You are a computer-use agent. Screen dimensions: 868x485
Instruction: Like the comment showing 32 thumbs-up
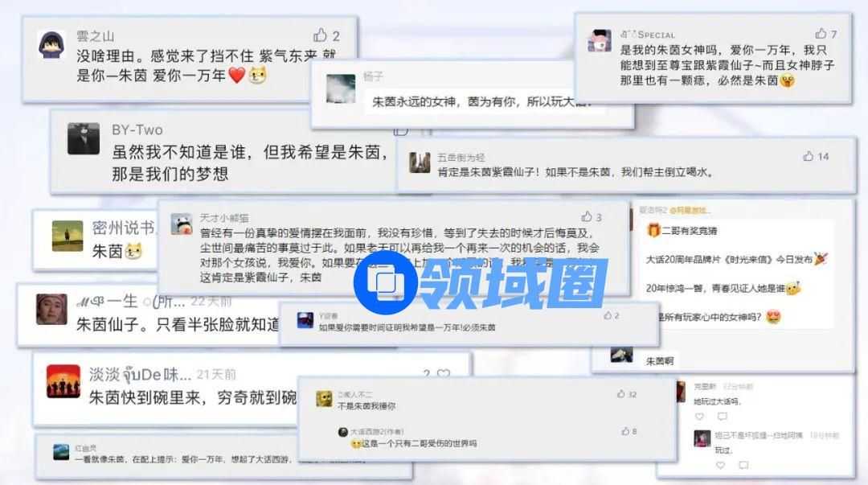tap(621, 393)
